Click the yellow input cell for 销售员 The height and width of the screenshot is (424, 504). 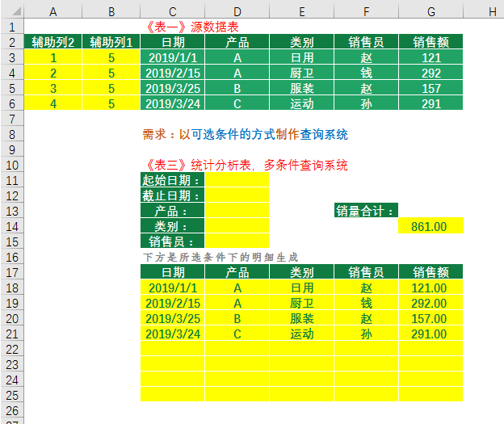pyautogui.click(x=237, y=241)
